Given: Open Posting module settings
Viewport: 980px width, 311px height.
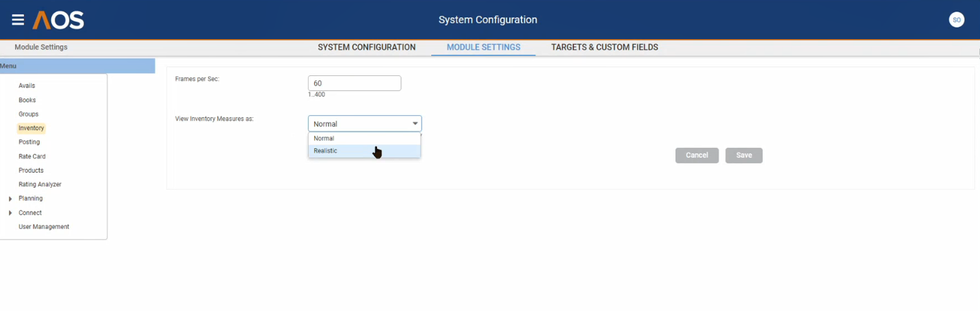Looking at the screenshot, I should tap(29, 142).
